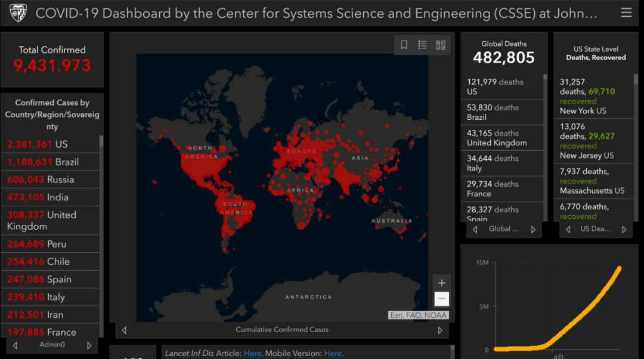Go to previous map view arrow
644x359 pixels.
pos(124,330)
